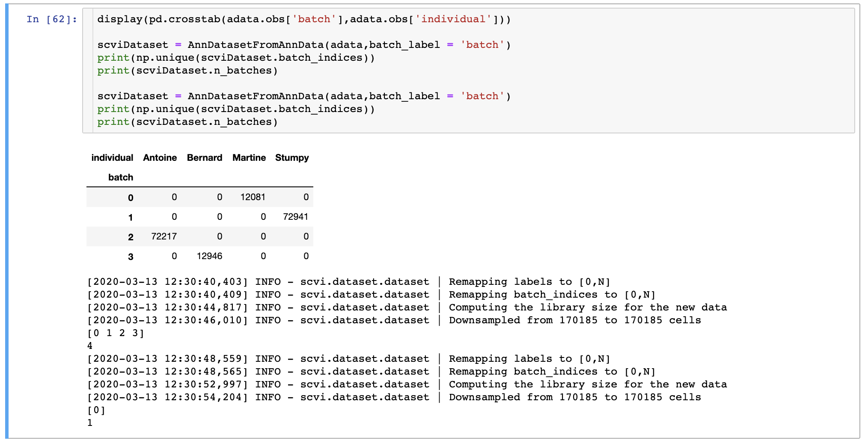Click the individual header label
Viewport: 868px width, 443px height.
click(112, 158)
